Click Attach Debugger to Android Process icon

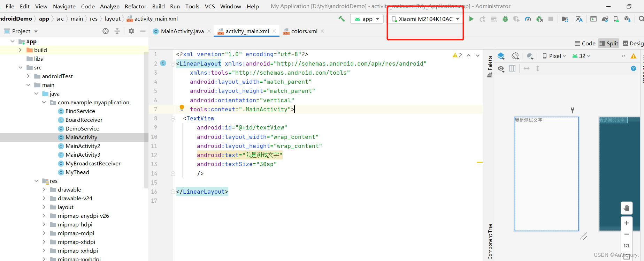539,19
